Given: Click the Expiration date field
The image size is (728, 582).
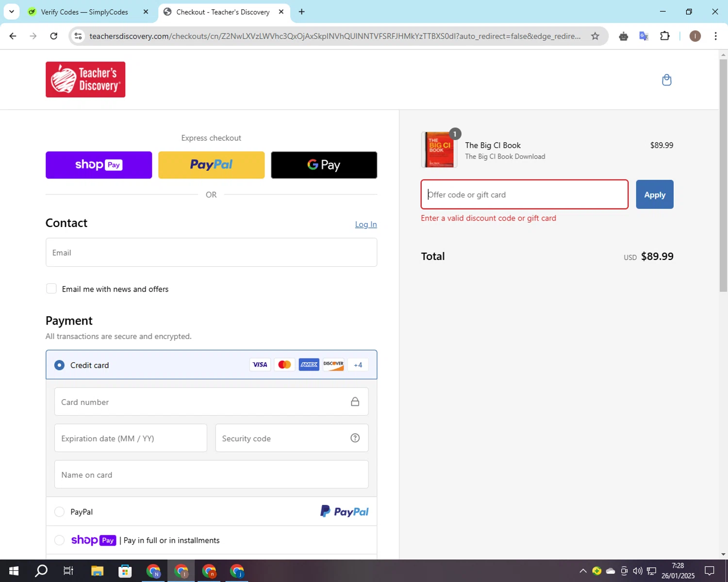Looking at the screenshot, I should click(x=131, y=438).
